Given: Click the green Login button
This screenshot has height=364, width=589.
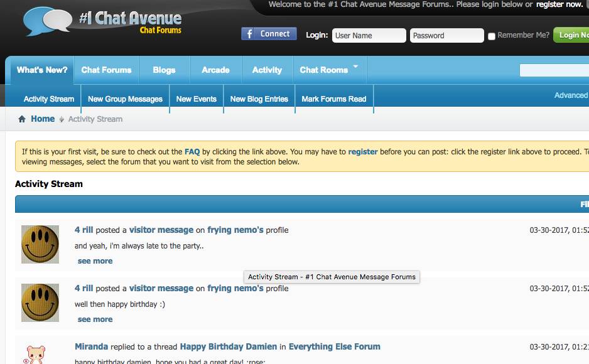Looking at the screenshot, I should (x=571, y=35).
